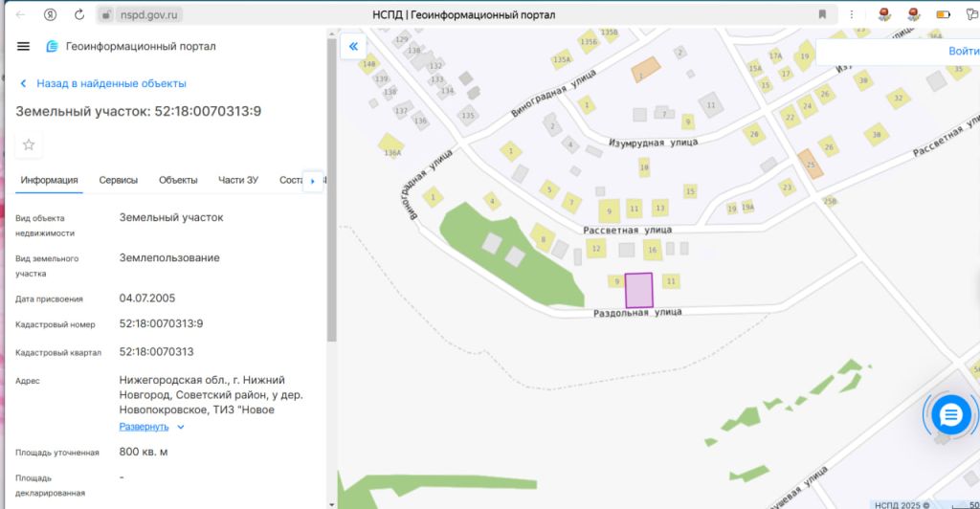Viewport: 980px width, 509px height.
Task: Collapse the side panel with double chevron
Action: pyautogui.click(x=353, y=46)
